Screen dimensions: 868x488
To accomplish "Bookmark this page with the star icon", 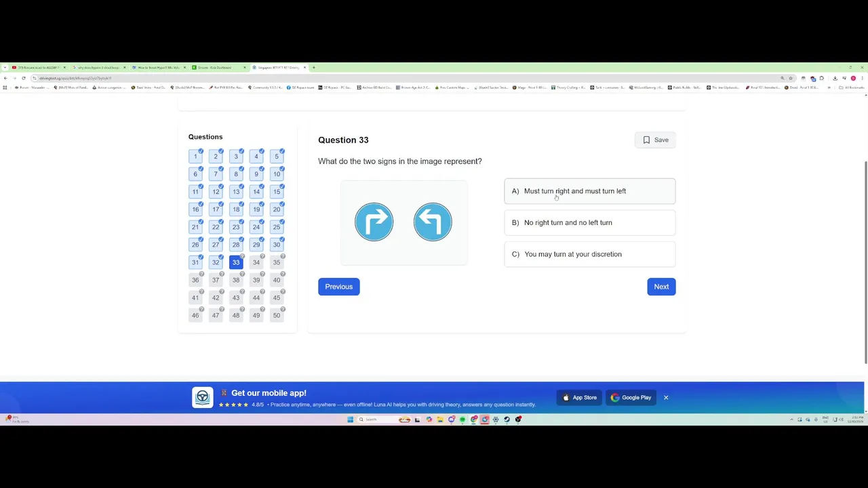I will [791, 78].
